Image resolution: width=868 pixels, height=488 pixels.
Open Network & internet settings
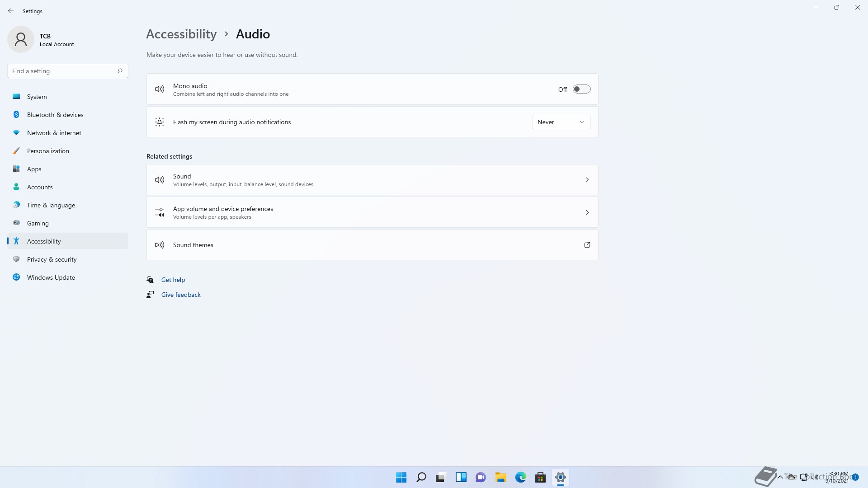(68, 133)
